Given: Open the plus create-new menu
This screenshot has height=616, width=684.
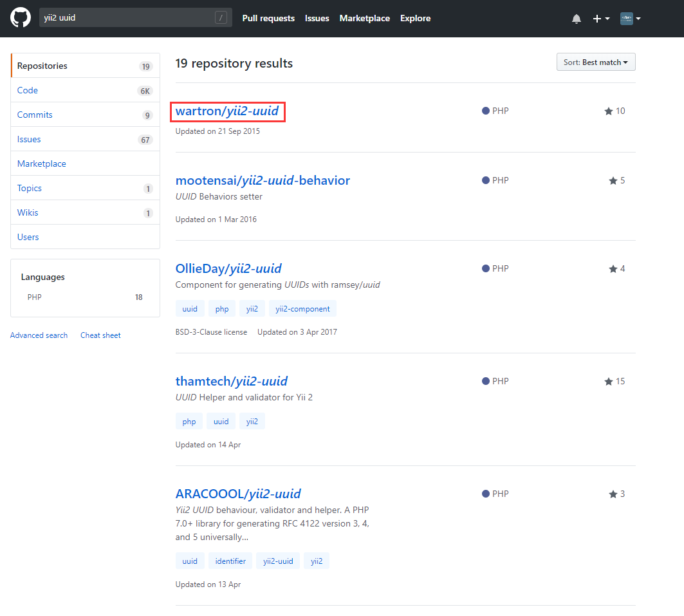Looking at the screenshot, I should [x=601, y=19].
